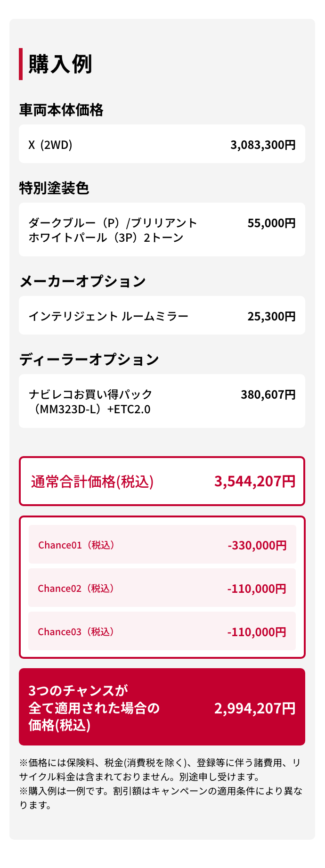Screen dimensions: 325x868
Task: Click the 車両本体価格 heading
Action: pos(61,110)
